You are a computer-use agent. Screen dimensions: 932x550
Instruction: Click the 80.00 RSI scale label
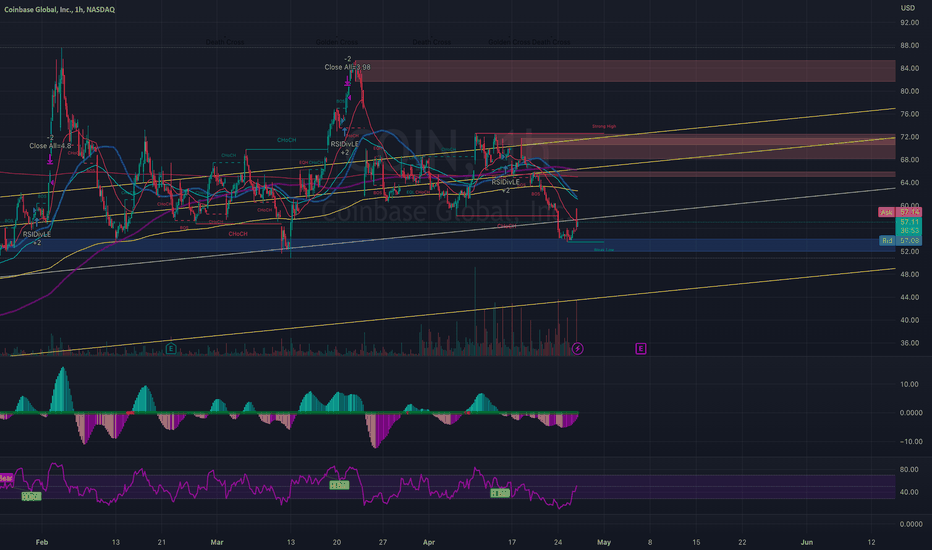[x=909, y=470]
